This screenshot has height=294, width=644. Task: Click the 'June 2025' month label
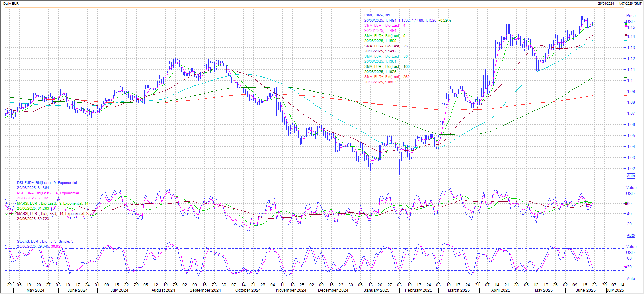[x=586, y=290]
